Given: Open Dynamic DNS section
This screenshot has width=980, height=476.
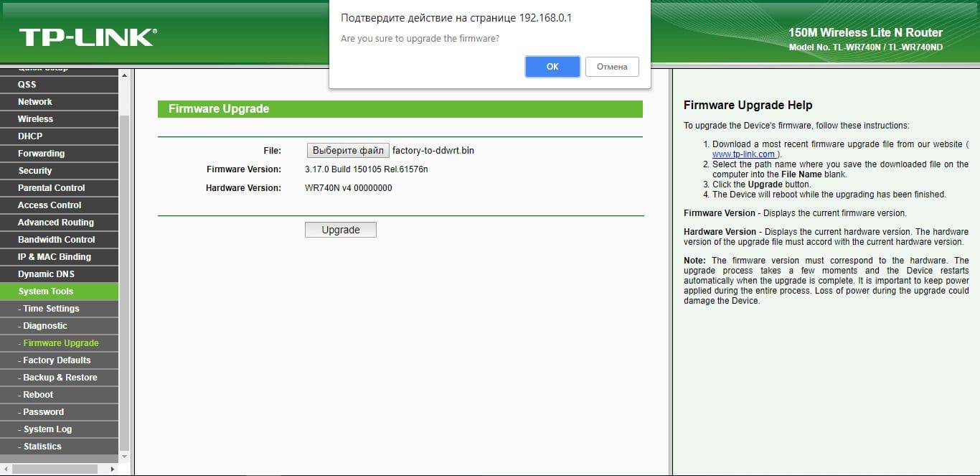Looking at the screenshot, I should [x=59, y=274].
